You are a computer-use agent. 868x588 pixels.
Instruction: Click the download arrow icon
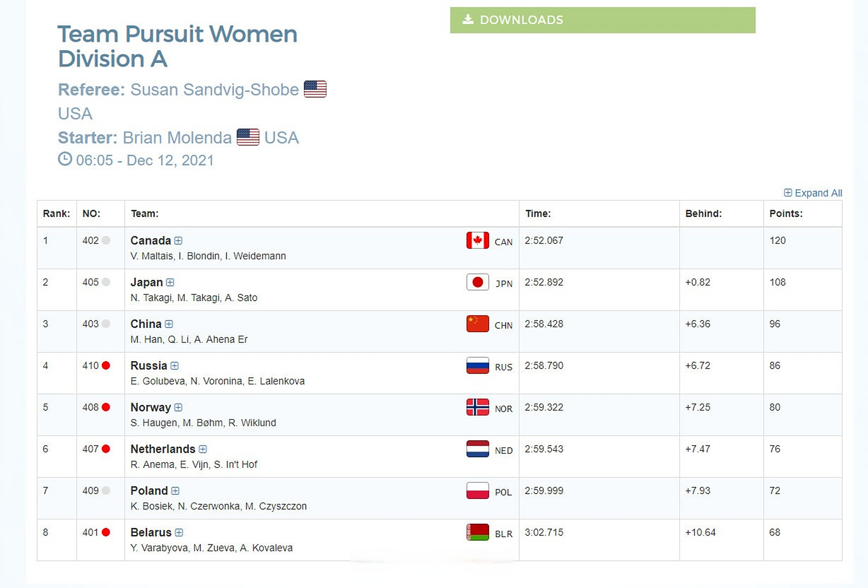[468, 19]
